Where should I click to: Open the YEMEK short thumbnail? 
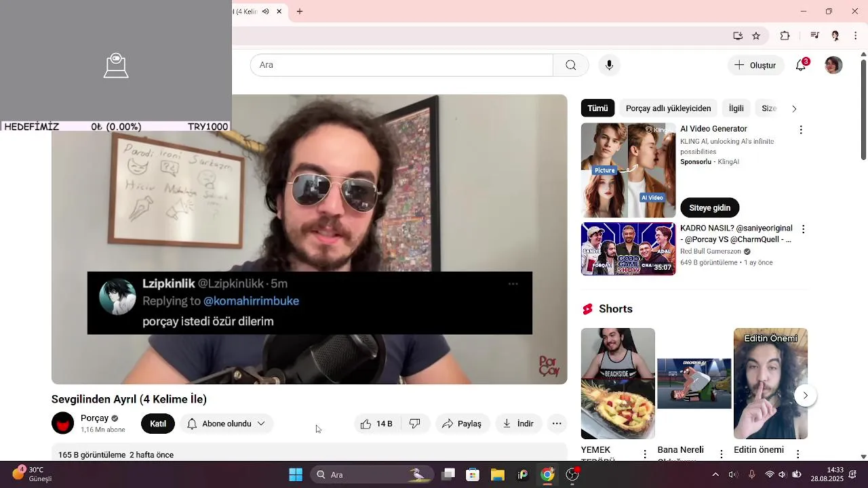618,384
